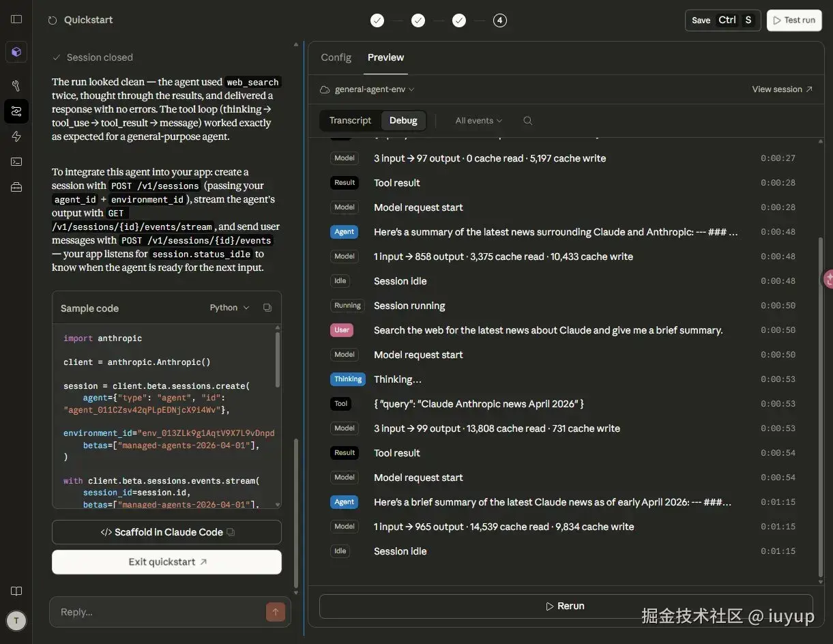
Task: Select Model row '1 input → 858 output'
Action: tap(563, 257)
